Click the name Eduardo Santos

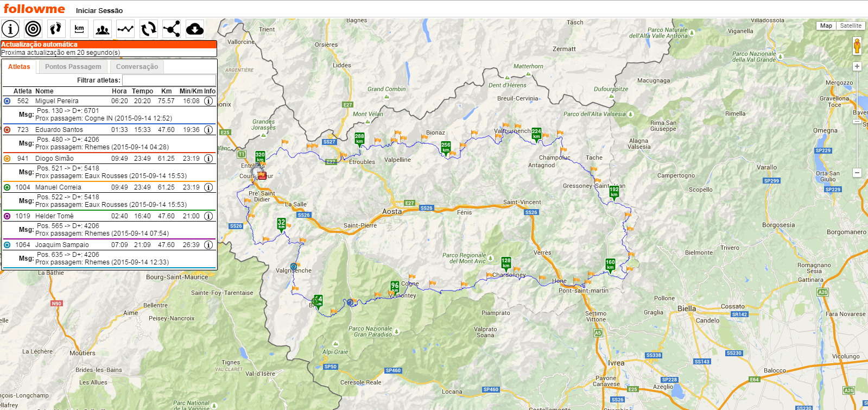click(x=59, y=130)
